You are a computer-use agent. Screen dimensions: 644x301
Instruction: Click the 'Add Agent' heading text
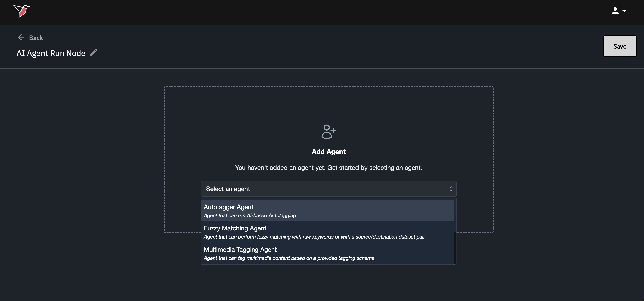[328, 152]
